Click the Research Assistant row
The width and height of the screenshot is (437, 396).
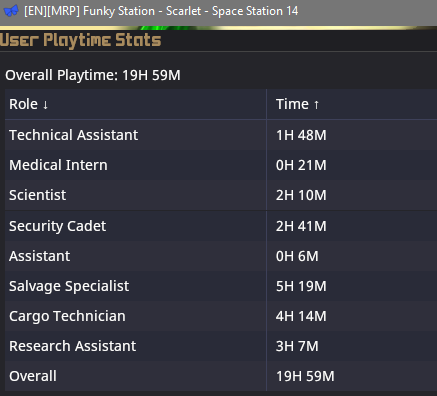pyautogui.click(x=221, y=346)
